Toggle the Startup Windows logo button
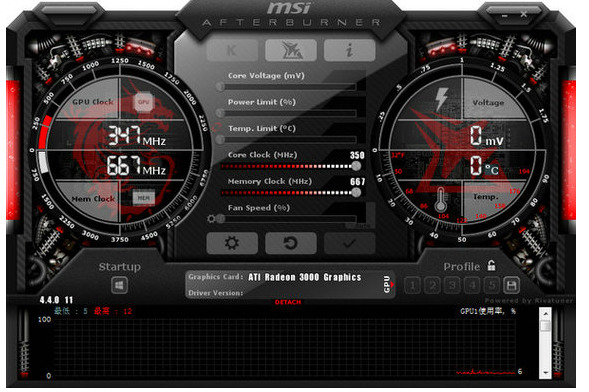Screen dimensions: 589x392 pos(119,285)
